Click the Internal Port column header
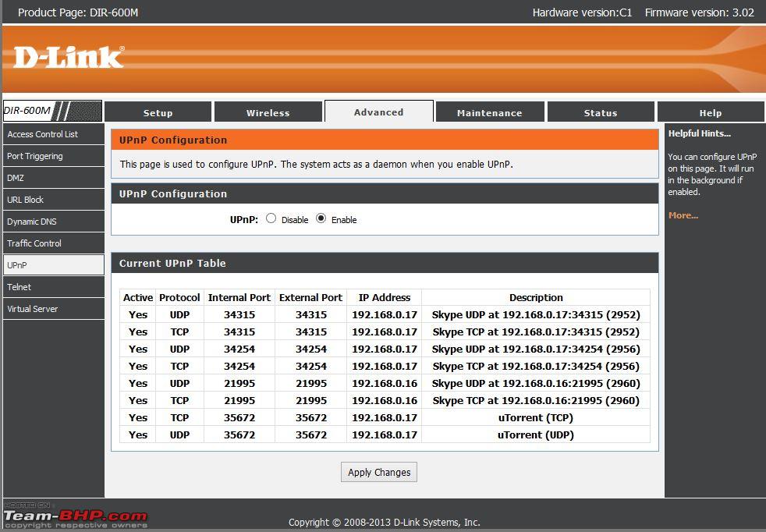This screenshot has width=766, height=532. pyautogui.click(x=239, y=297)
